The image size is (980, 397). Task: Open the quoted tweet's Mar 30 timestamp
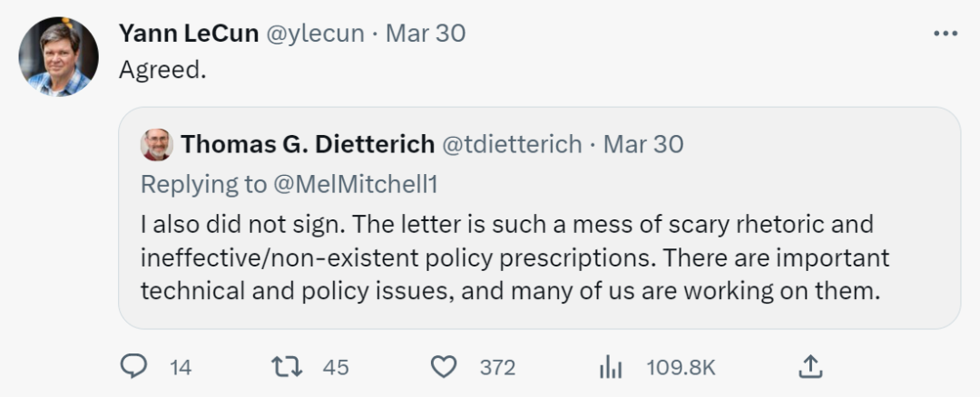point(642,144)
